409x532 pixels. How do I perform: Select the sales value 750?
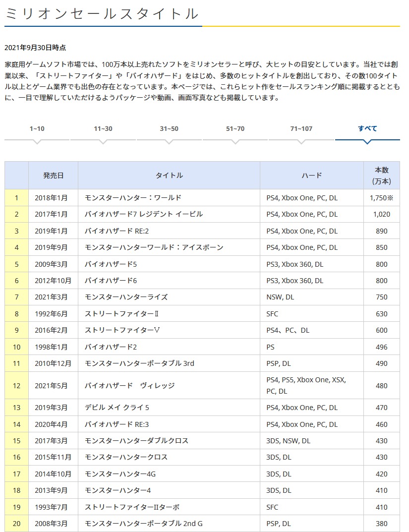tap(382, 297)
